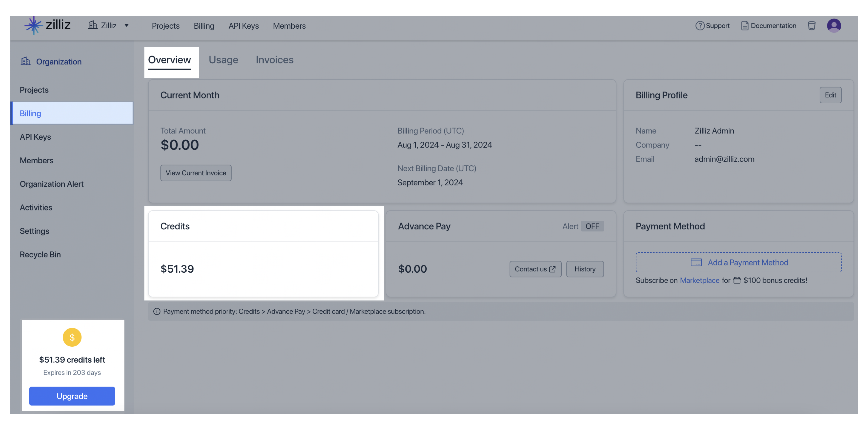Click the History button for Advance Pay
868x430 pixels.
tap(585, 269)
